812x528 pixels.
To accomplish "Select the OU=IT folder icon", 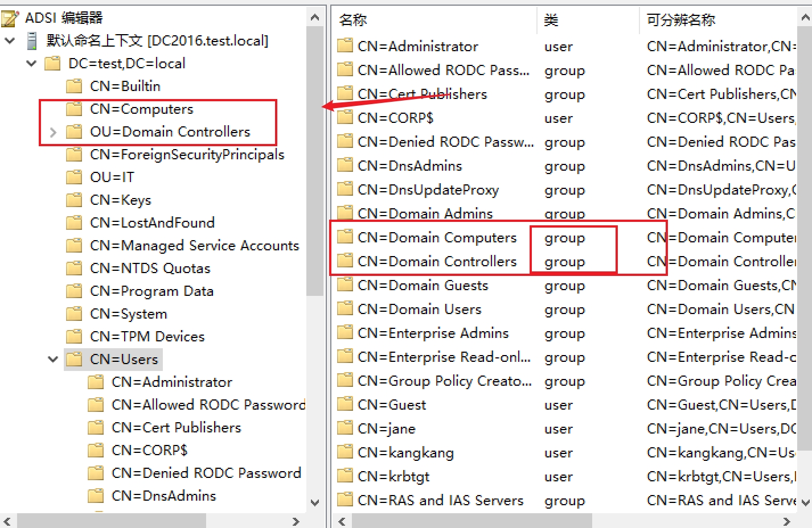I will tap(74, 178).
